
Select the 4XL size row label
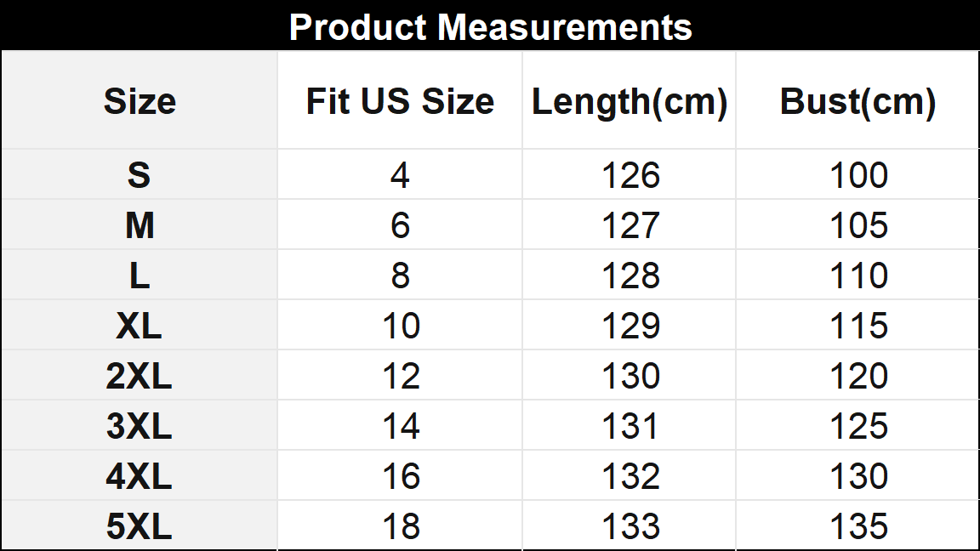click(x=140, y=477)
